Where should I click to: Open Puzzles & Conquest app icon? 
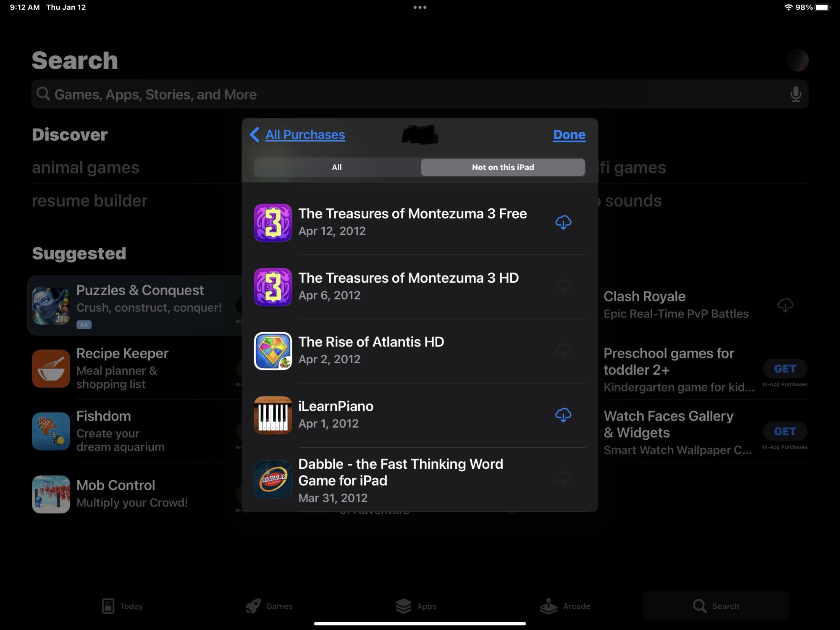click(x=51, y=305)
